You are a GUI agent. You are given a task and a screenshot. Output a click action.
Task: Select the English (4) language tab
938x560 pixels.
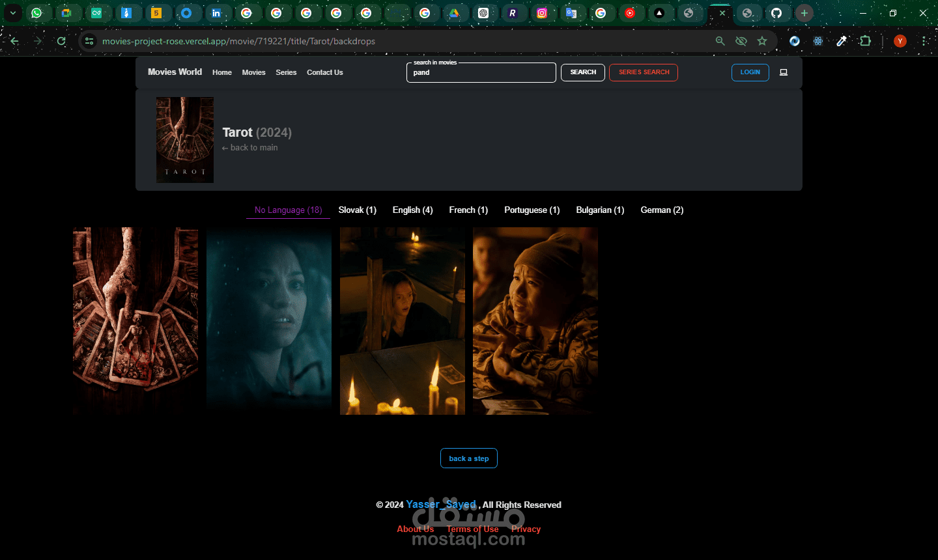click(412, 210)
